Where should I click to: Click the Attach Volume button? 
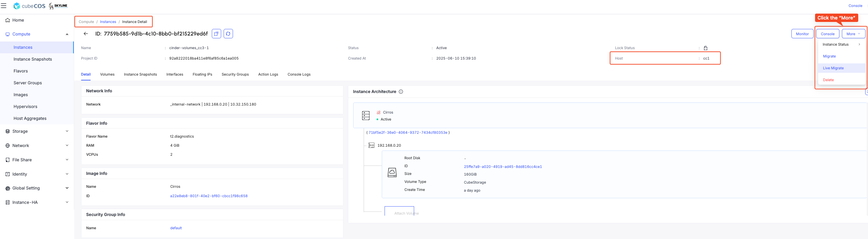coord(399,211)
